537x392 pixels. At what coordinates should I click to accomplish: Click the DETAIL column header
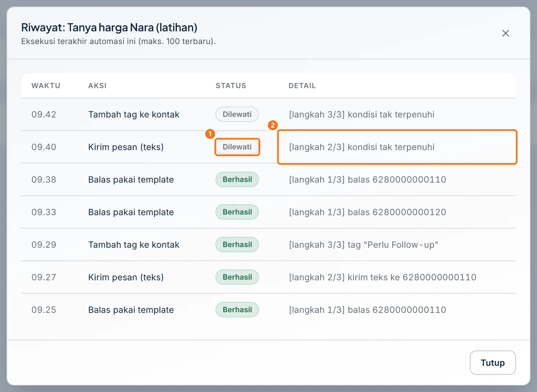click(x=302, y=86)
